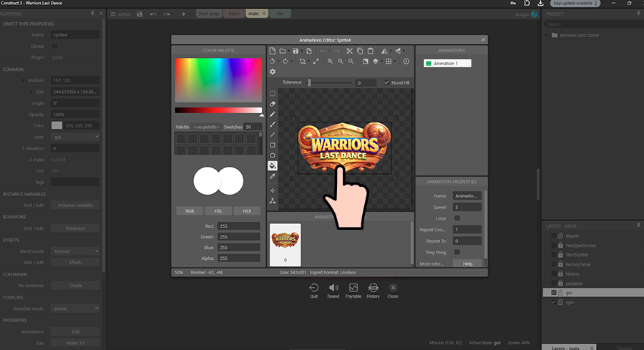Select the origin point tool
This screenshot has width=644, height=350.
[x=273, y=190]
